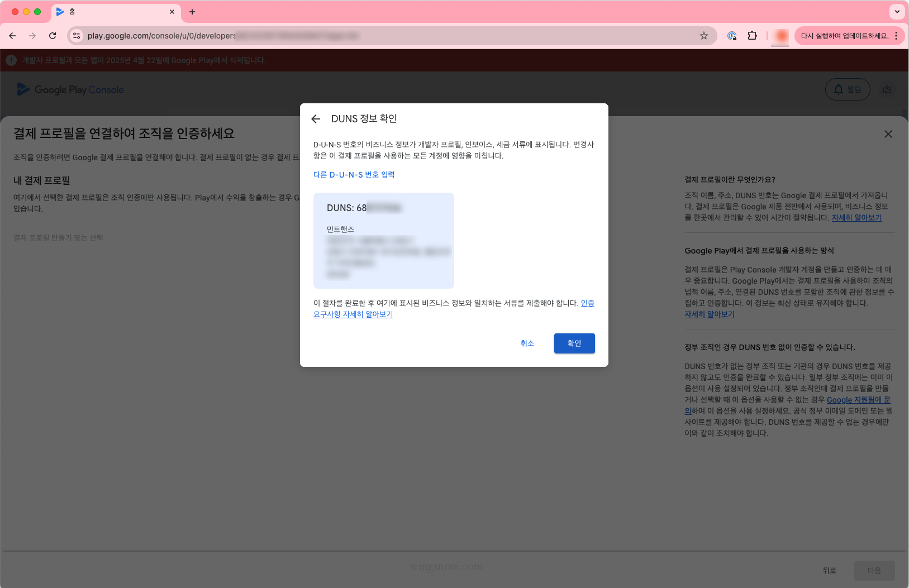Click the 결제 프로필을 연결하여 조직을 인증하세요 title

tap(124, 133)
